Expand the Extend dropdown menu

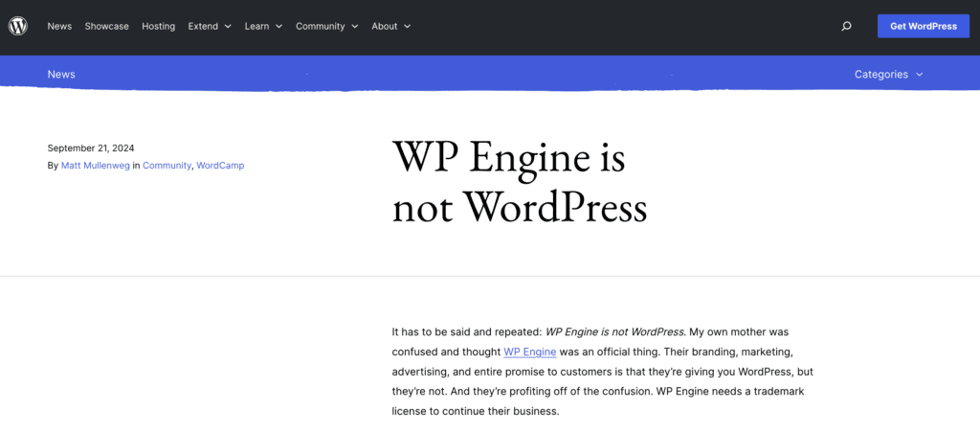(x=210, y=26)
